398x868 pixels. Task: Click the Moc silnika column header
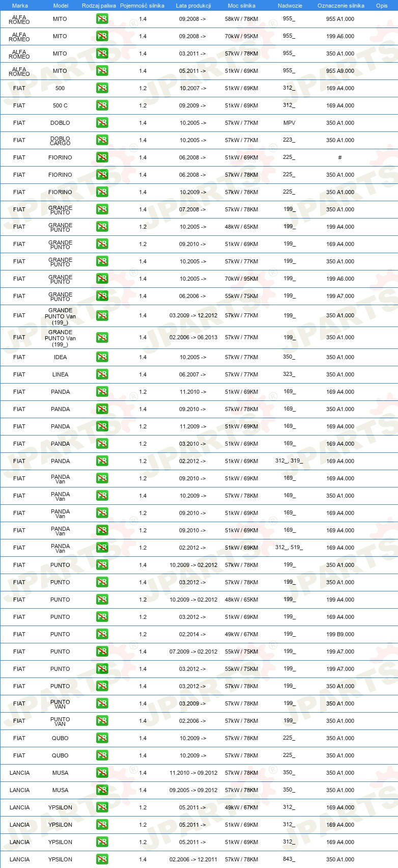click(x=242, y=6)
